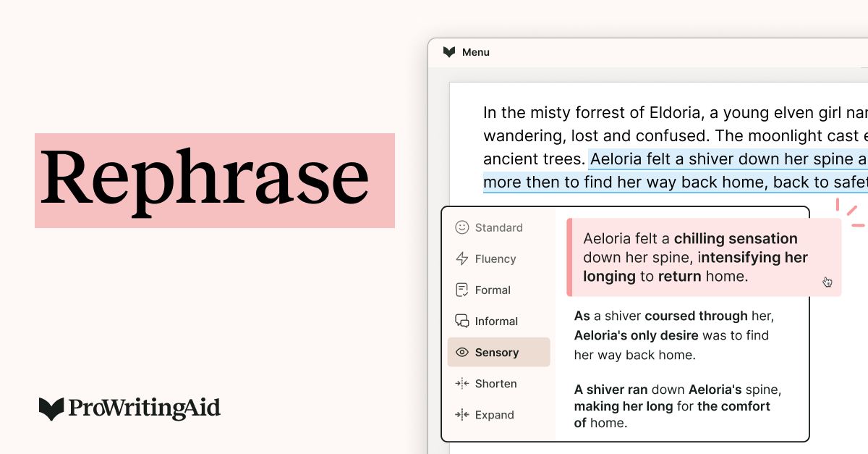868x454 pixels.
Task: Click the Formal document icon
Action: click(x=460, y=290)
